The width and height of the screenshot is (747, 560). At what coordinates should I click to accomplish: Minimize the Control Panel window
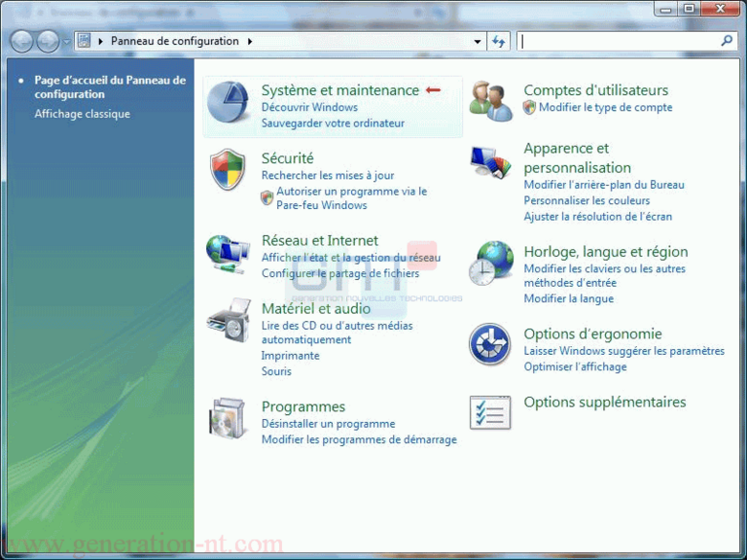tap(665, 9)
